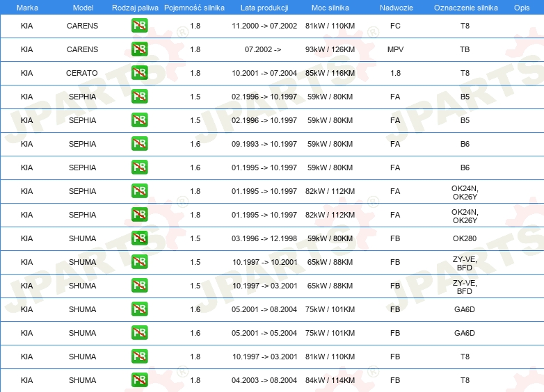544x392 pixels.
Task: Click fuel icon for SHUMA 1.8 81kW row
Action: coord(139,357)
